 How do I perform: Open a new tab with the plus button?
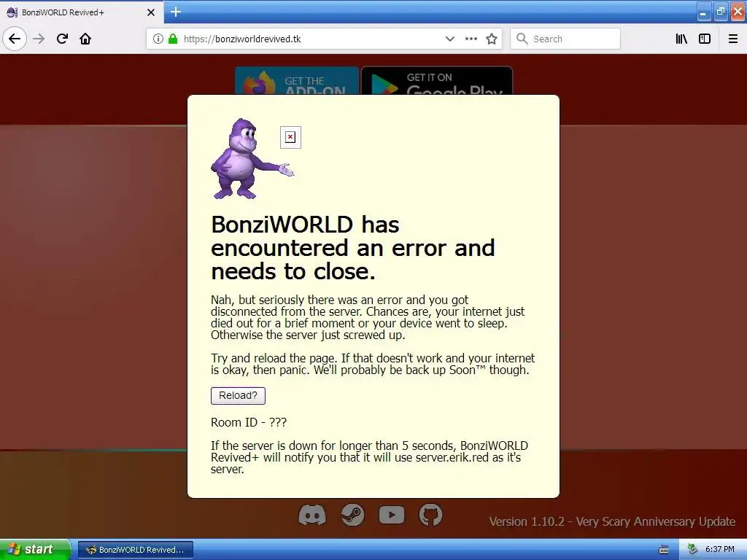pyautogui.click(x=175, y=12)
